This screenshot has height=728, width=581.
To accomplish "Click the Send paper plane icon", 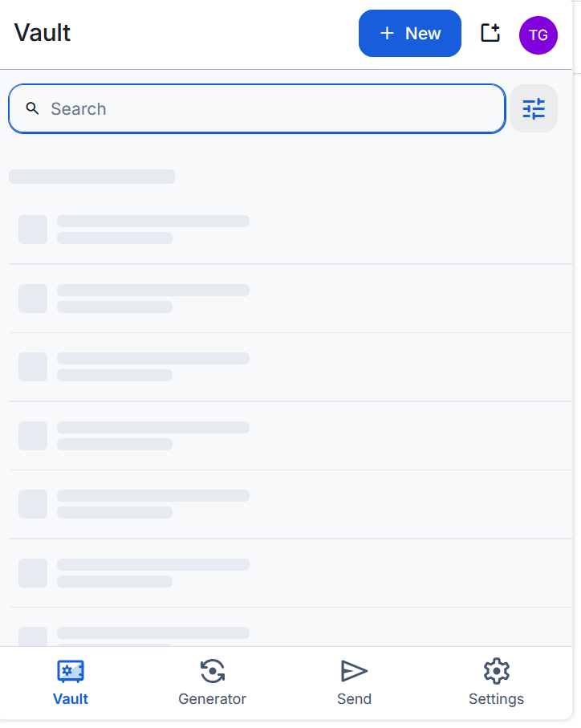I will tap(354, 671).
